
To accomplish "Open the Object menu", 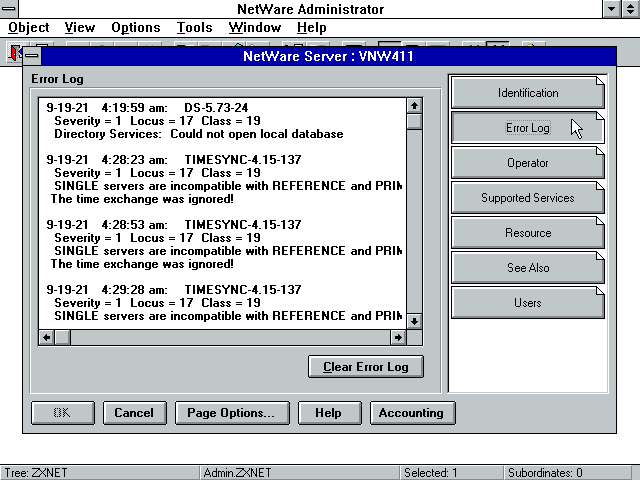I will (29, 28).
